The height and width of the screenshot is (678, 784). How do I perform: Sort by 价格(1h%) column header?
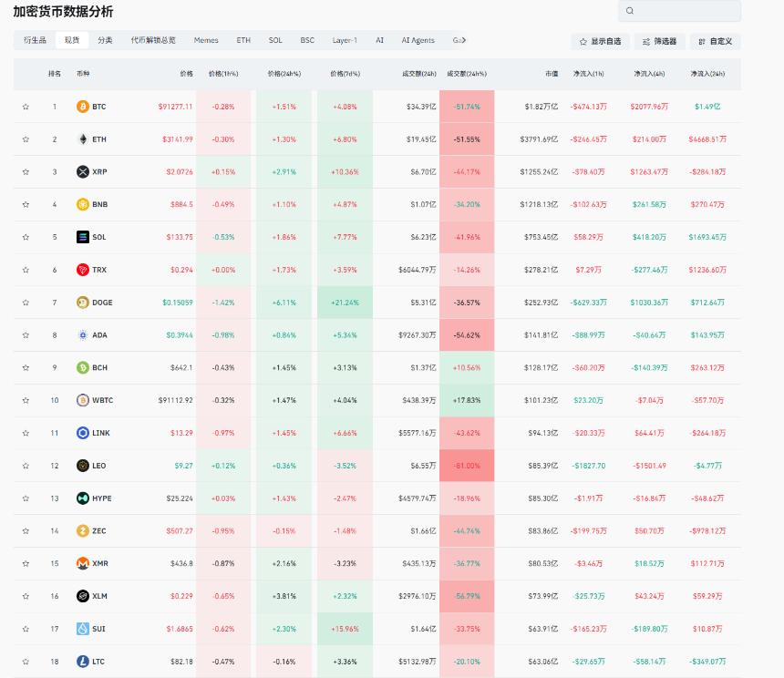pyautogui.click(x=223, y=74)
